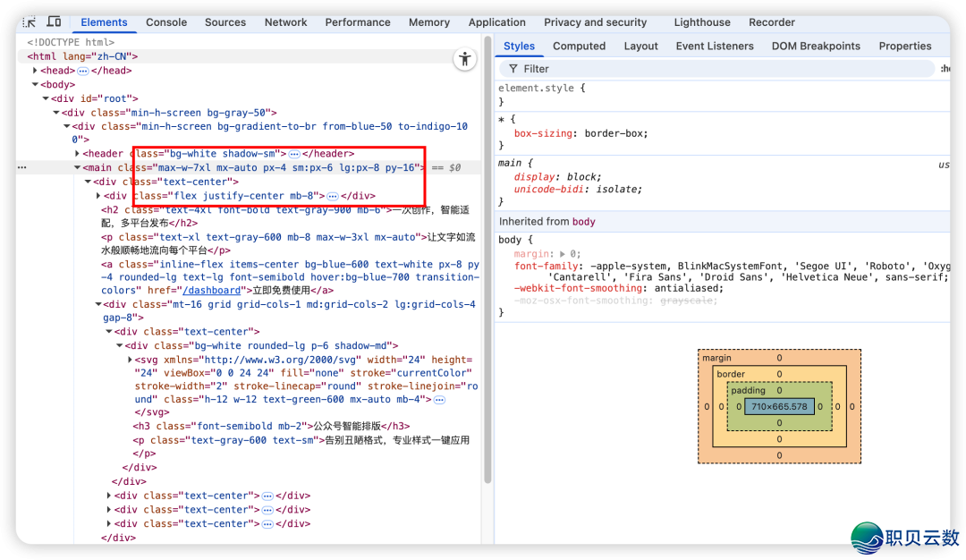
Task: Select the Layout sidebar tab
Action: [640, 47]
